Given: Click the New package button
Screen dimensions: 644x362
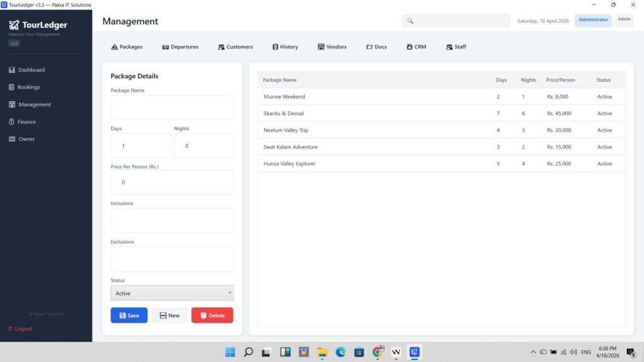Looking at the screenshot, I should tap(169, 315).
